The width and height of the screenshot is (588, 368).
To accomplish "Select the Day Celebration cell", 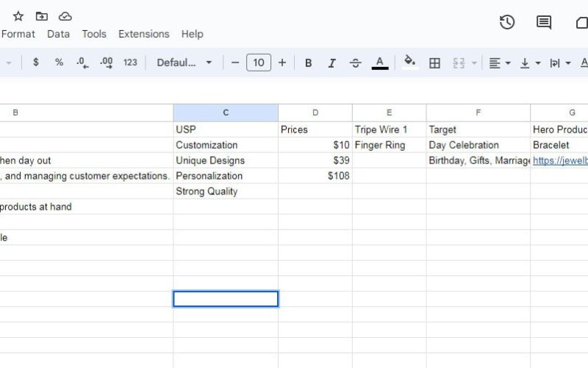I will pos(478,145).
